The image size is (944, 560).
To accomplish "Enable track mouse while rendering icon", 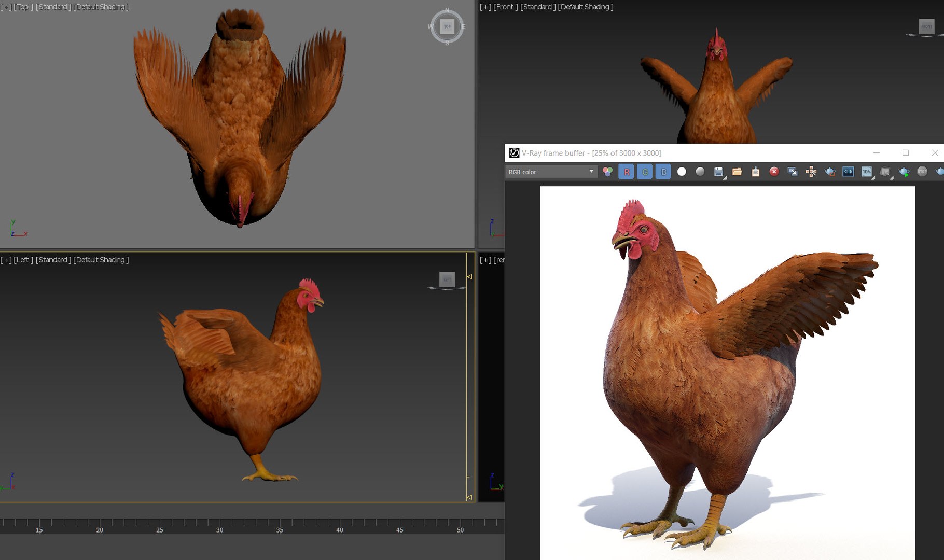I will (811, 172).
